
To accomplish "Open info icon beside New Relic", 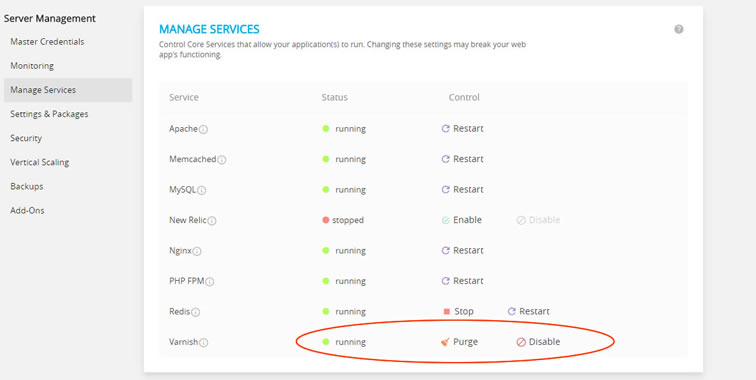I will point(212,221).
